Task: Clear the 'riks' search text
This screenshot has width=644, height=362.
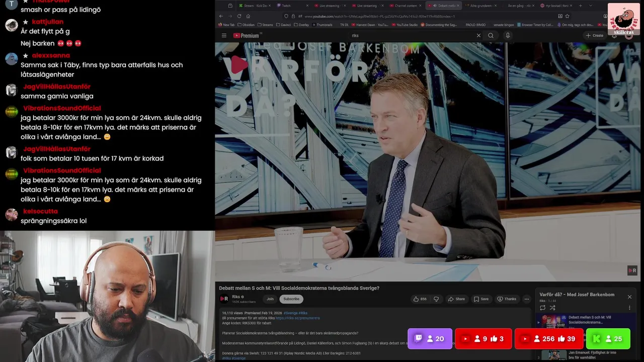Action: [478, 36]
